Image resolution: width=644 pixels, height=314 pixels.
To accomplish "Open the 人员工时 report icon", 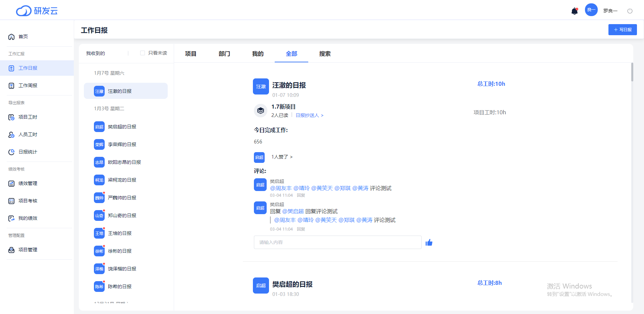I will point(11,134).
